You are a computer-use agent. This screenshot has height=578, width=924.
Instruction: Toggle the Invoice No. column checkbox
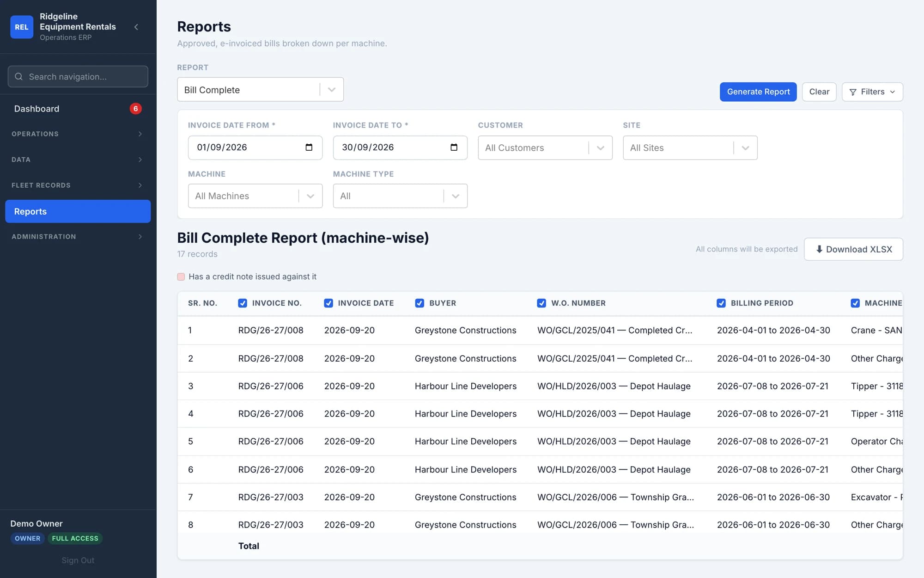[x=243, y=303]
